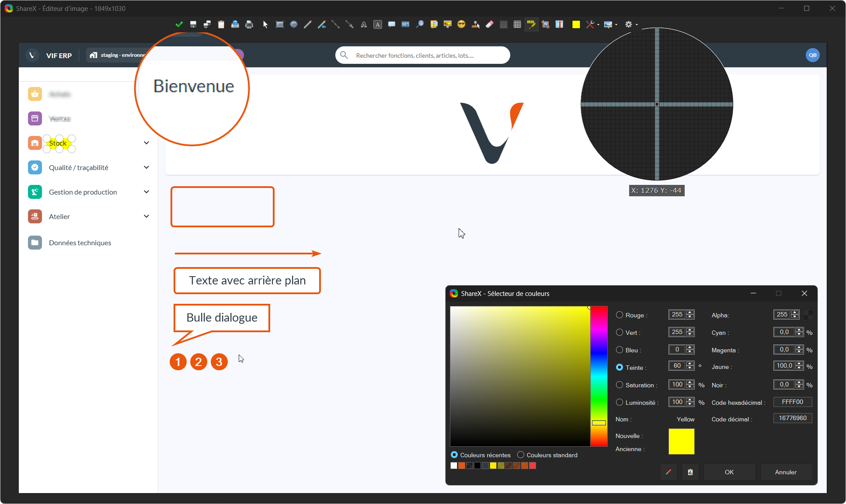Viewport: 846px width, 504px height.
Task: Select the Magnify tool
Action: coord(420,24)
